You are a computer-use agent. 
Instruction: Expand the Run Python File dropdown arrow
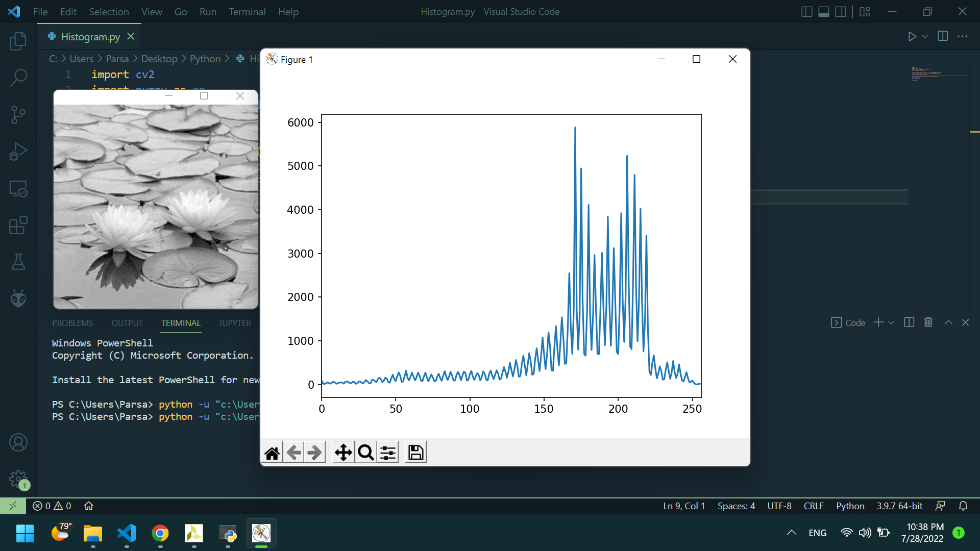[x=925, y=37]
